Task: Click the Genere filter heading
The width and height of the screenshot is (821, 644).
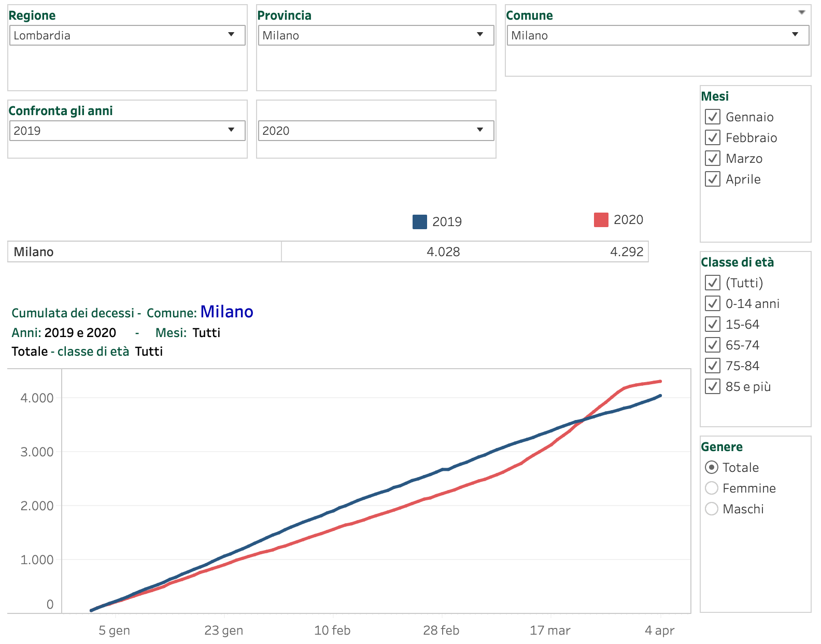Action: [x=721, y=447]
